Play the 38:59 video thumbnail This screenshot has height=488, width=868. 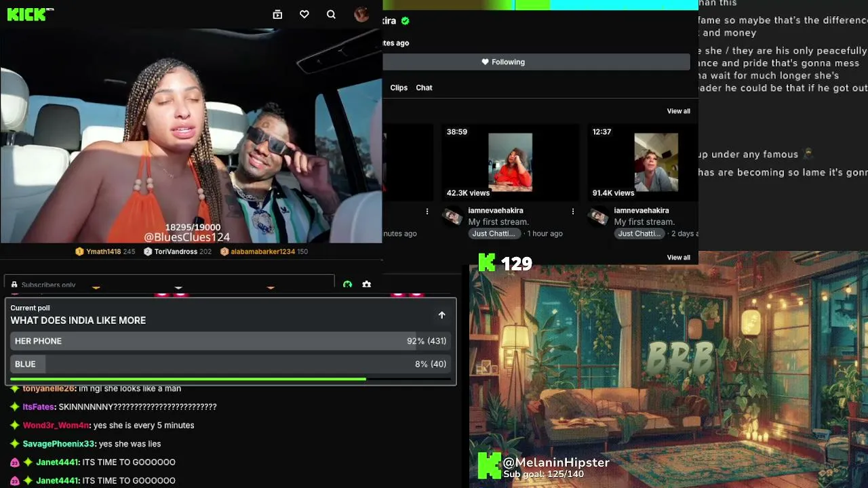[511, 162]
